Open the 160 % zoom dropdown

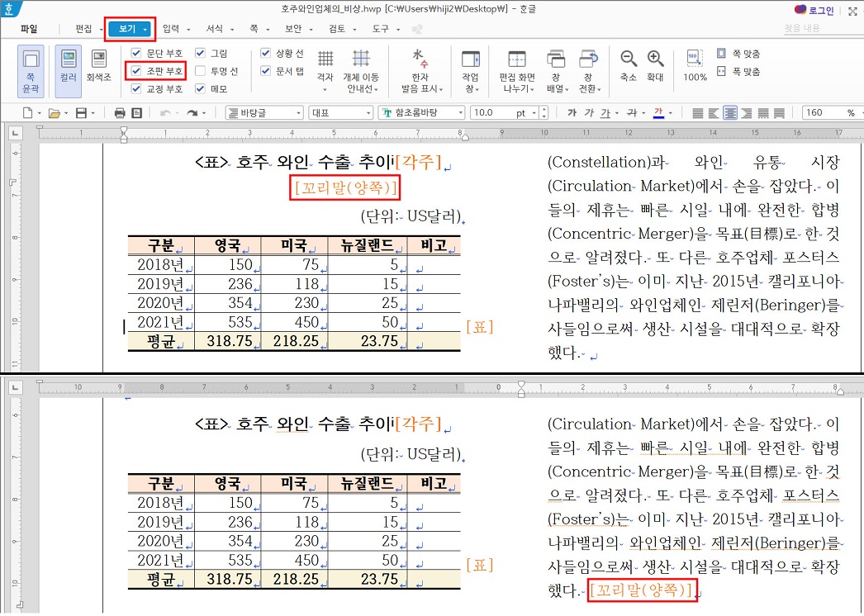pos(861,113)
